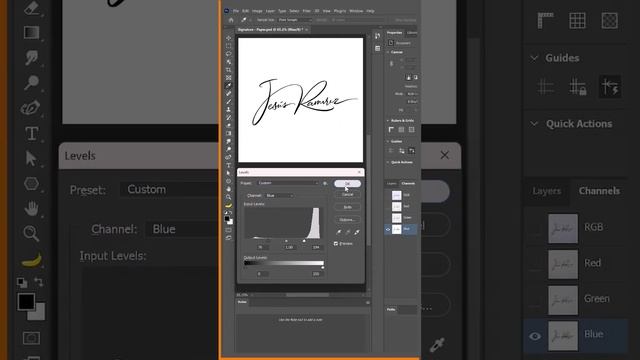
Task: Collapse the large Guides section in background
Action: pos(534,58)
